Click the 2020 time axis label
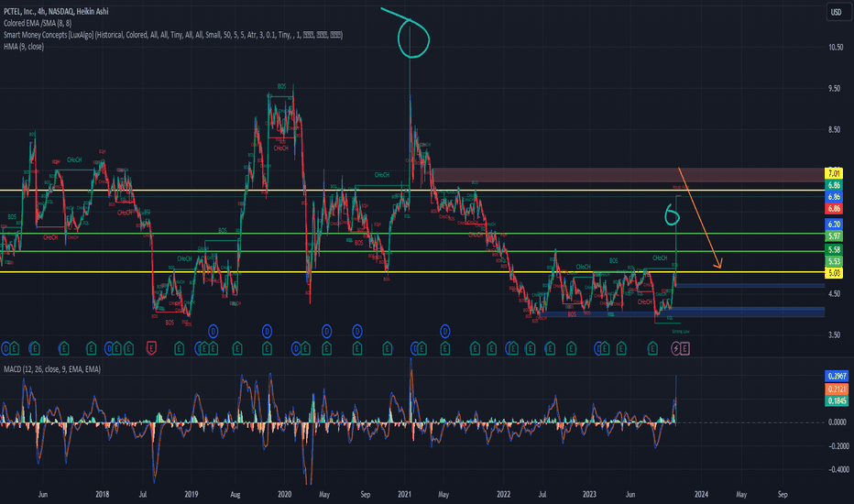854x504 pixels. coord(284,494)
